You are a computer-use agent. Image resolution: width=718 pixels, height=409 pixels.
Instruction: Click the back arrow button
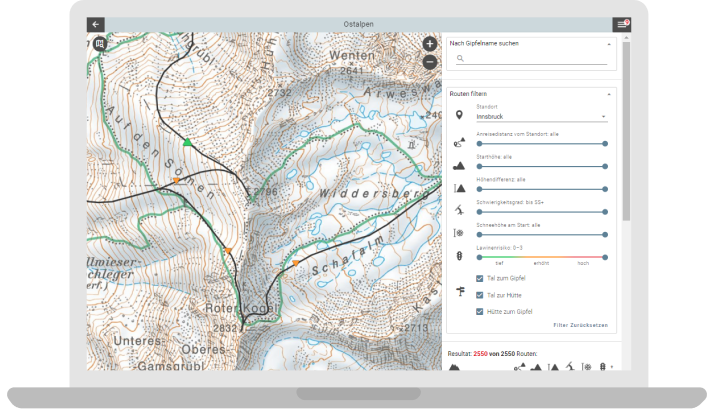[x=96, y=24]
